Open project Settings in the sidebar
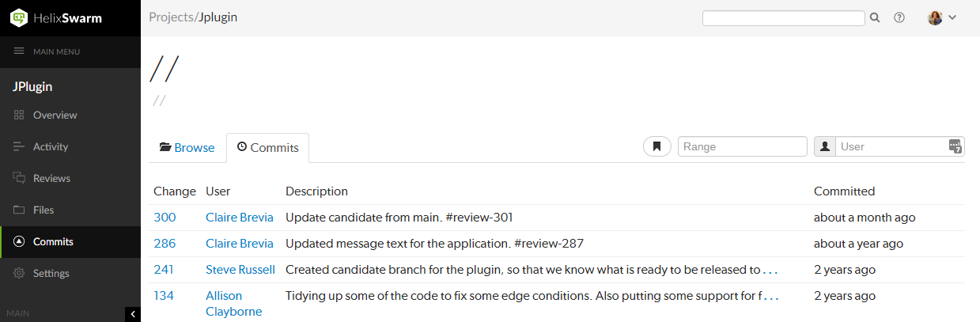Viewport: 980px width, 322px height. pos(51,273)
